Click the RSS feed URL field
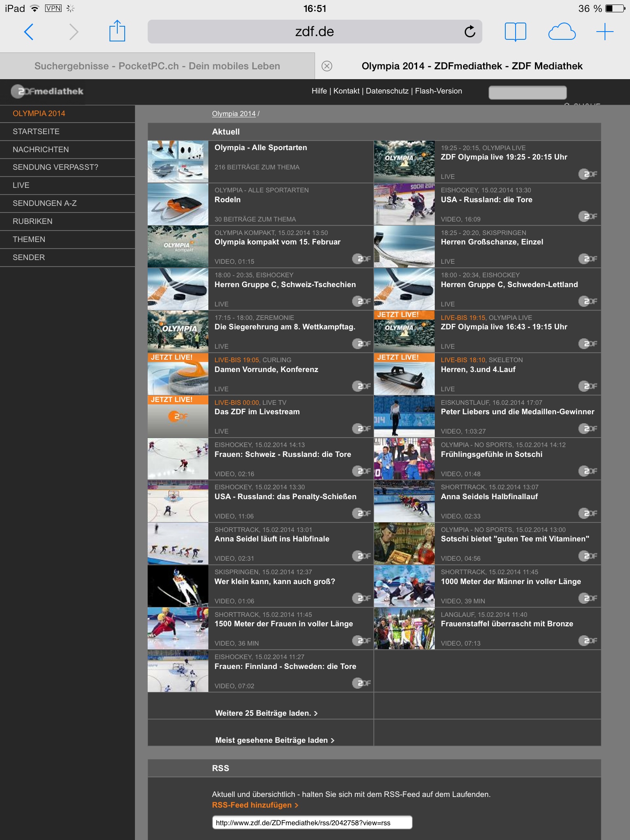This screenshot has width=630, height=840. (312, 822)
